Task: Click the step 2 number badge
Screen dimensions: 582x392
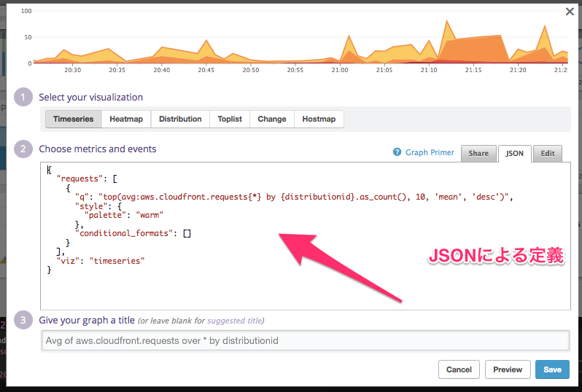Action: (23, 149)
